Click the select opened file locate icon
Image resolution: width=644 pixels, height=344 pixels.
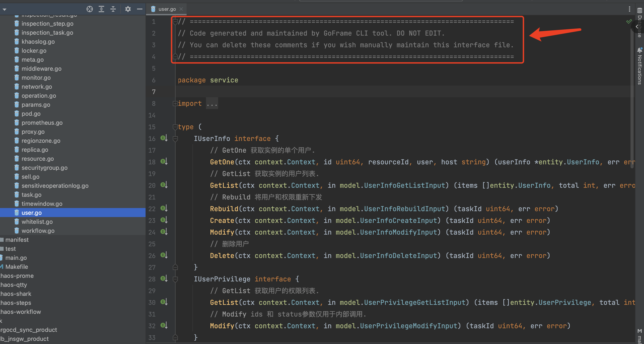point(89,9)
